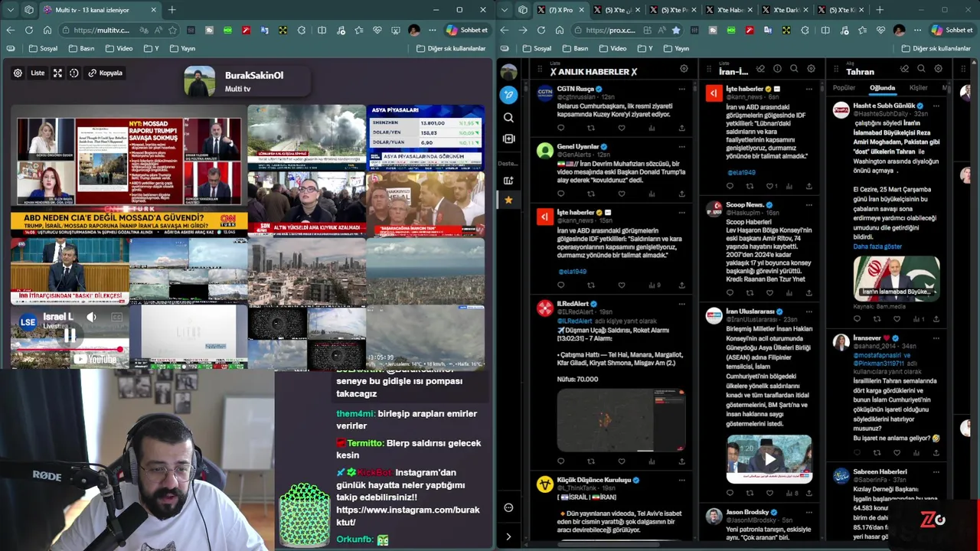Open the Instagram link in chat
Image resolution: width=980 pixels, height=551 pixels.
(x=407, y=516)
